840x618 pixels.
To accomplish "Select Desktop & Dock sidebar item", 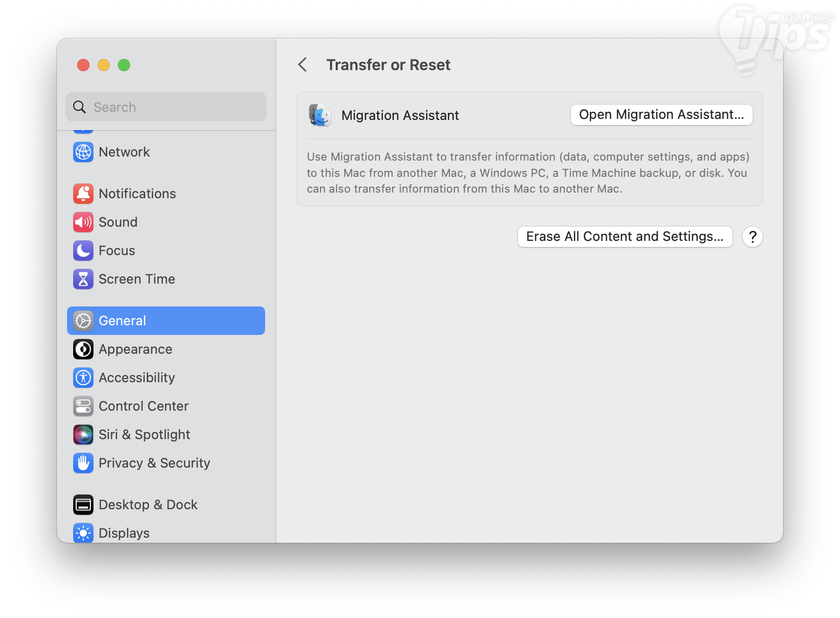I will click(x=148, y=505).
